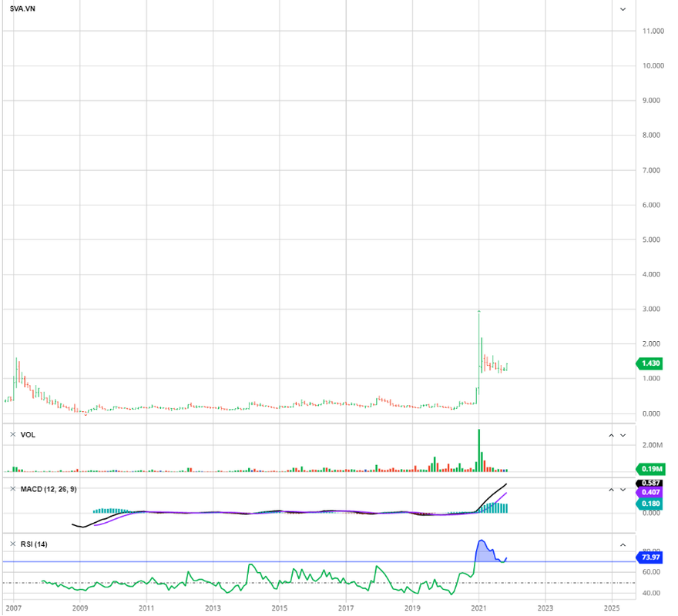Viewport: 678px width, 616px height.
Task: Click the 0.19M volume value tag
Action: pyautogui.click(x=650, y=469)
